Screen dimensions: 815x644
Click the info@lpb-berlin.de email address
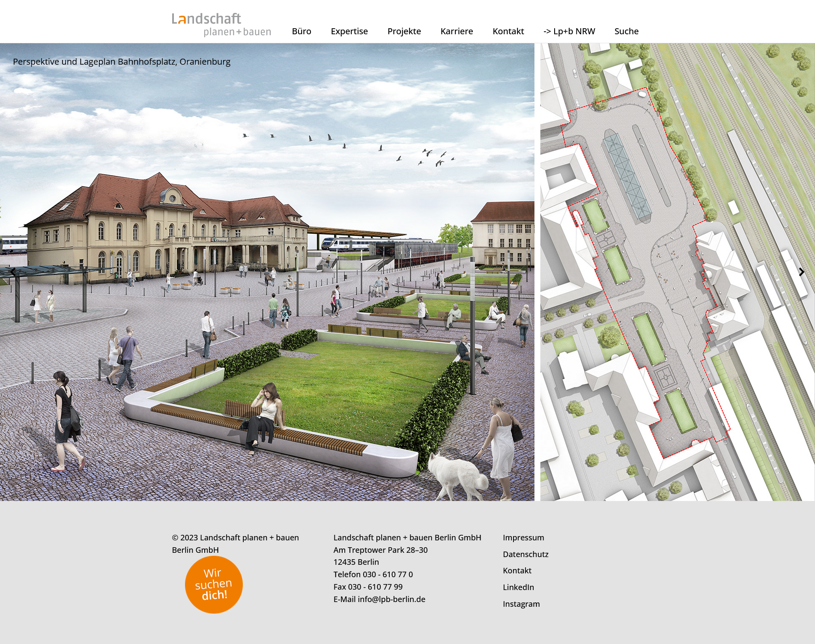click(391, 599)
